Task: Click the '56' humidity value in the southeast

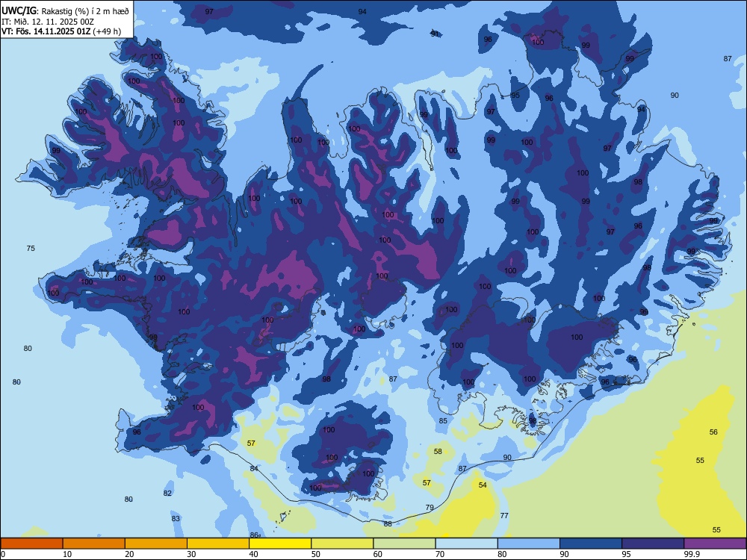Action: [713, 432]
